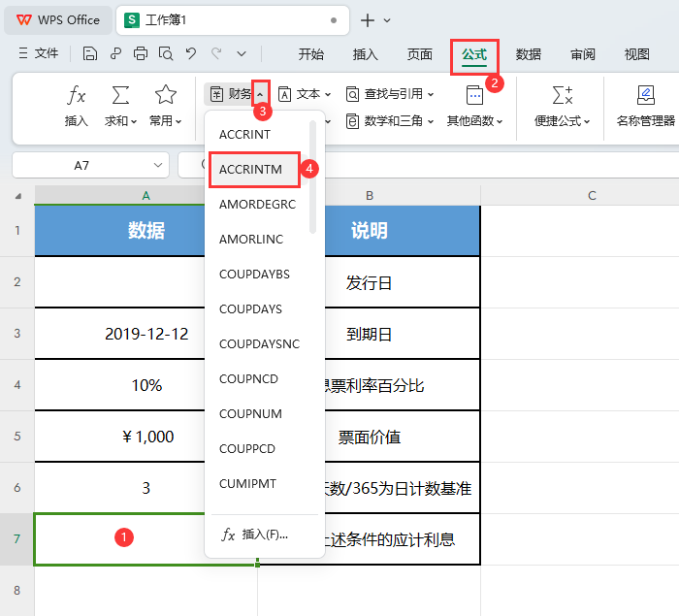Switch to the 审阅 ribbon tab
The width and height of the screenshot is (679, 616).
point(582,54)
